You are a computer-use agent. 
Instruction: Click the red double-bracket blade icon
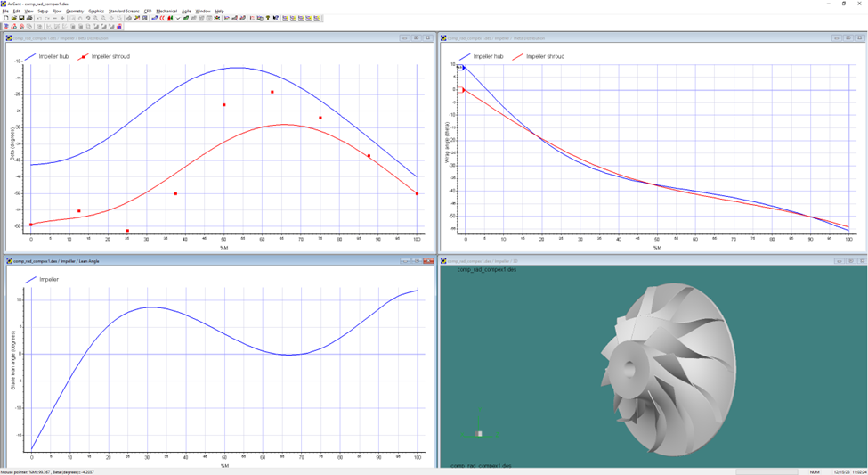(x=161, y=18)
